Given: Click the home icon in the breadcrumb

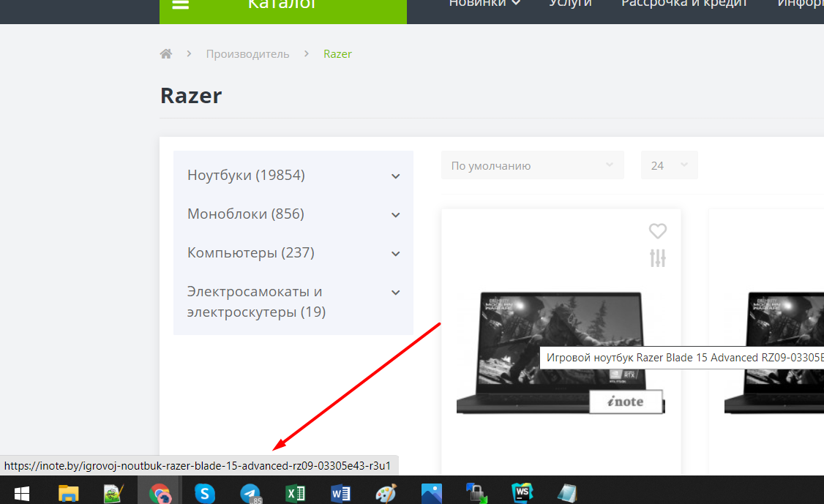Looking at the screenshot, I should [166, 54].
